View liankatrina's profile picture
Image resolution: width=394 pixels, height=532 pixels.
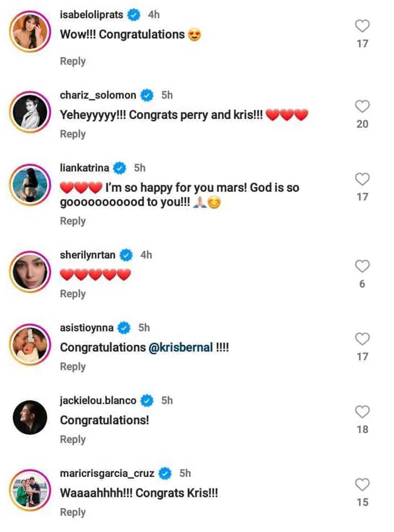pos(30,185)
